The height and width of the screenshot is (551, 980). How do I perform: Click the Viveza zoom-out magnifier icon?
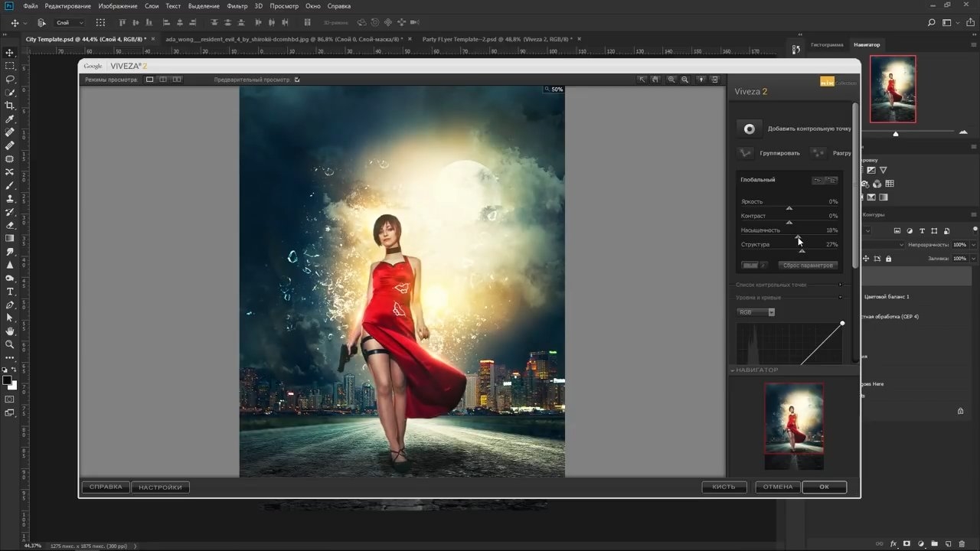(685, 80)
